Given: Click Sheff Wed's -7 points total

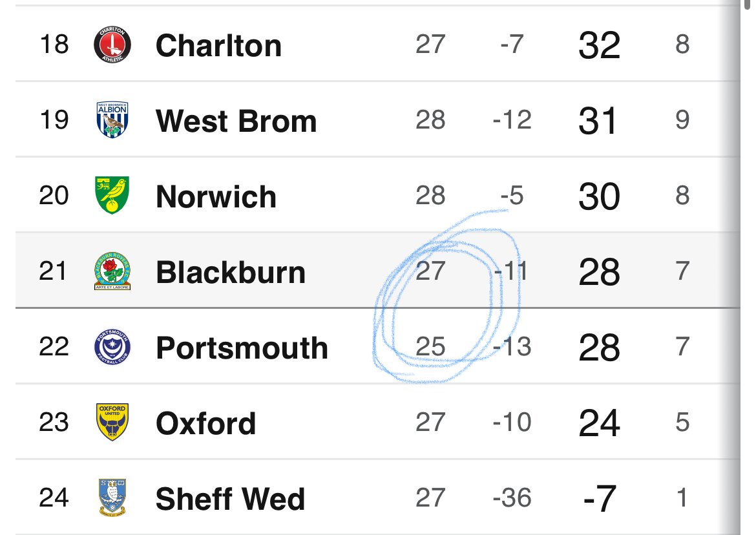Looking at the screenshot, I should point(599,499).
